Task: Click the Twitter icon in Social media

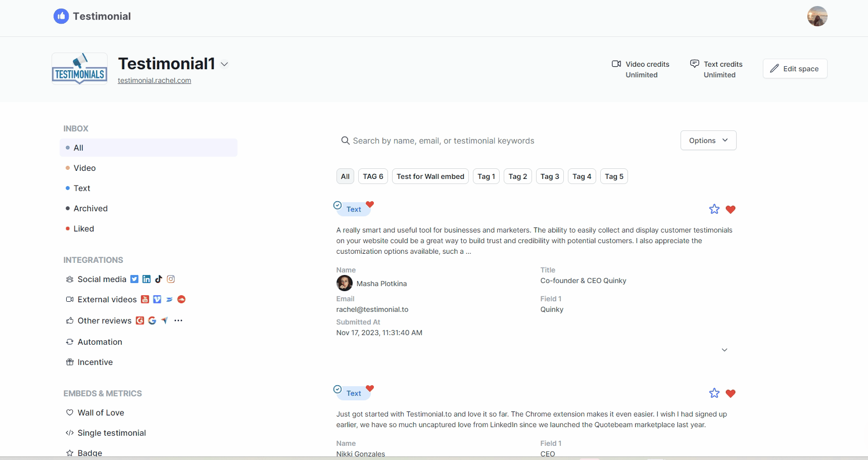Action: 134,279
